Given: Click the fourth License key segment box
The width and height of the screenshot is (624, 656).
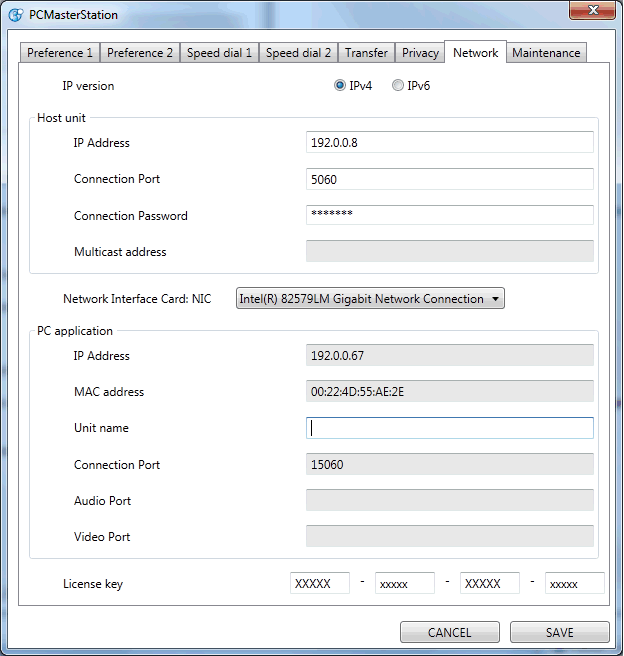Looking at the screenshot, I should pyautogui.click(x=575, y=583).
